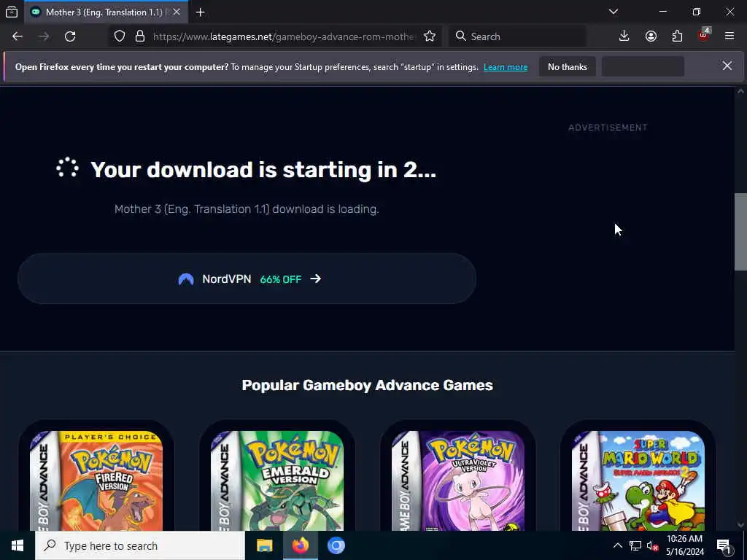The width and height of the screenshot is (747, 560).
Task: Click the Firefox taskbar icon
Action: click(x=300, y=545)
